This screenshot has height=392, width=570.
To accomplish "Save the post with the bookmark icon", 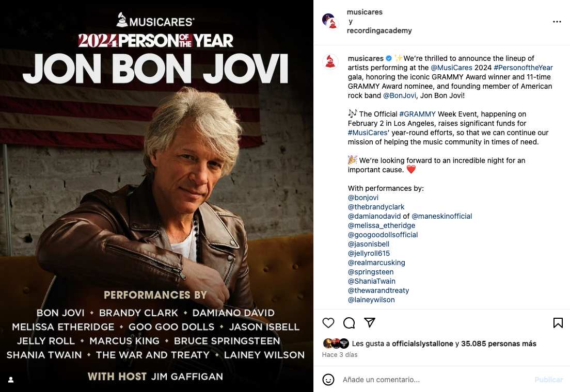I will click(x=558, y=322).
